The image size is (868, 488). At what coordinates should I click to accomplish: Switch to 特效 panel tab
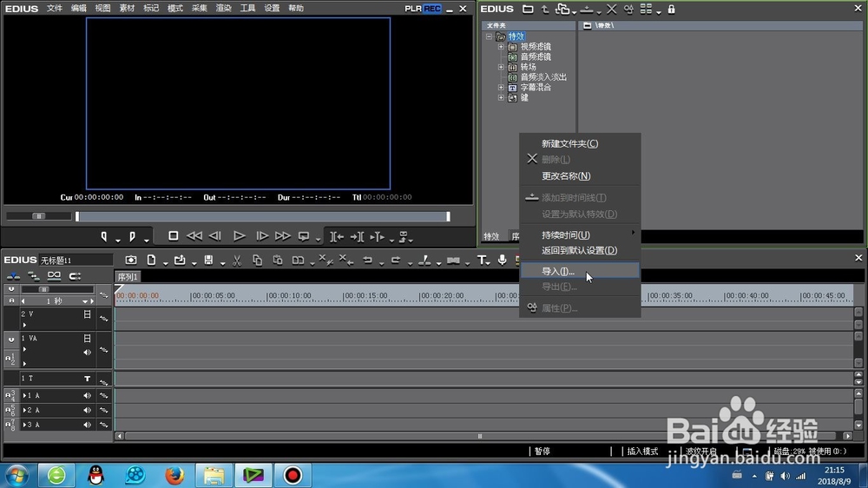pyautogui.click(x=491, y=236)
